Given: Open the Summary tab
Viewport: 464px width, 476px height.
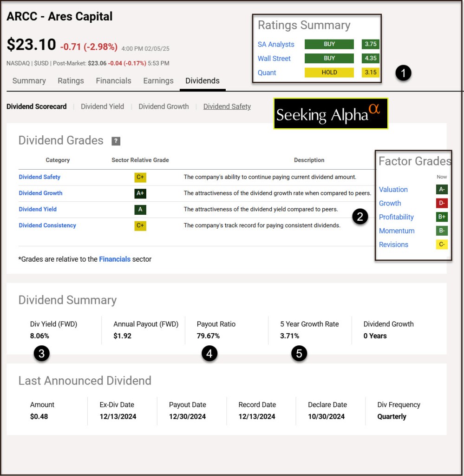Looking at the screenshot, I should pos(29,81).
